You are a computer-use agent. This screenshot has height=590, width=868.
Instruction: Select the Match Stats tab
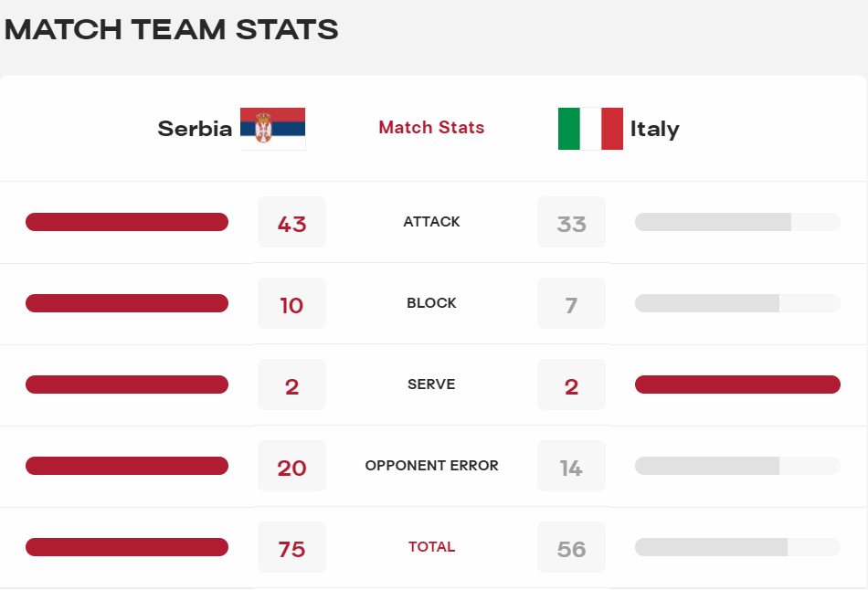click(x=431, y=128)
